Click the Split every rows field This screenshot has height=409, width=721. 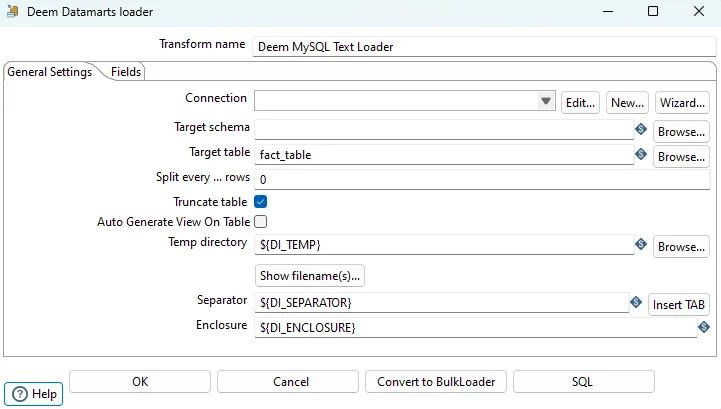pyautogui.click(x=482, y=179)
